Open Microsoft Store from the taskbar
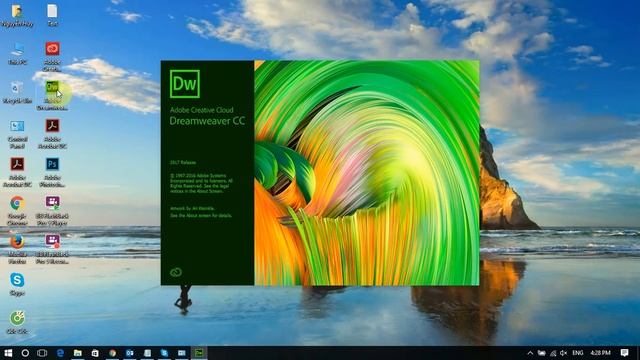Screen dimensions: 640x360 [95, 353]
